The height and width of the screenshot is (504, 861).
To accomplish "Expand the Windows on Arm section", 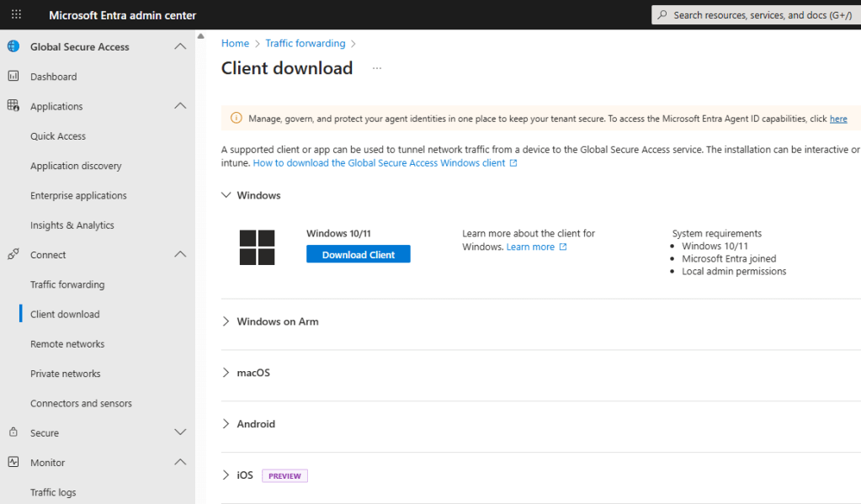I will click(226, 321).
